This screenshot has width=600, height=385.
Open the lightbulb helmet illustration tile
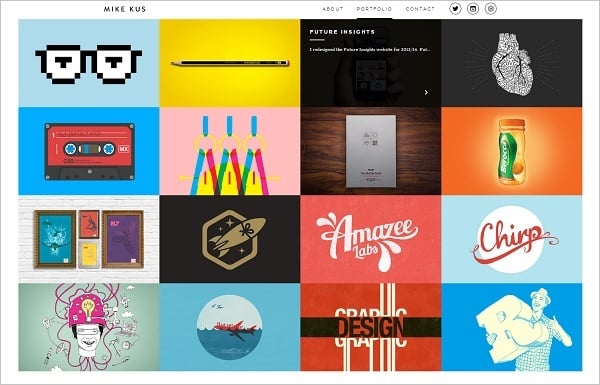(x=89, y=327)
